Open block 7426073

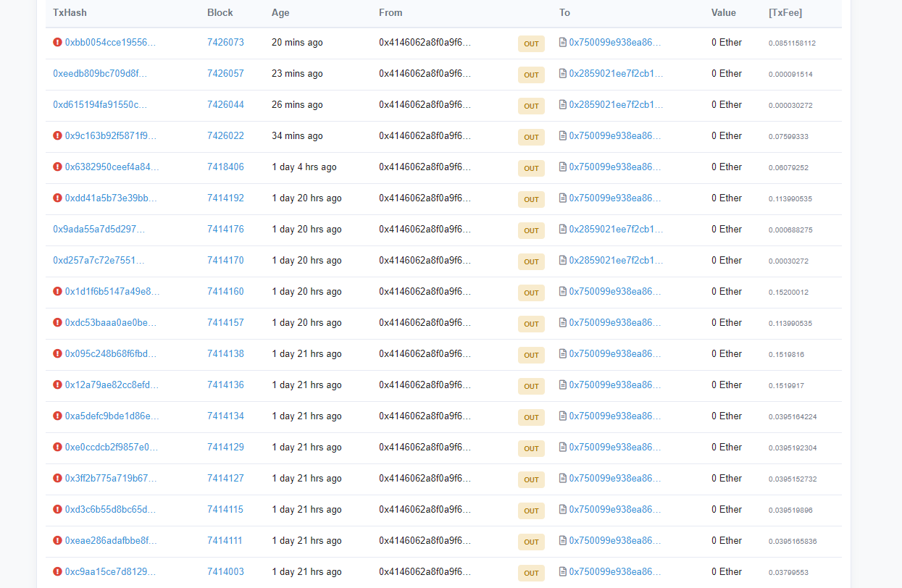(225, 42)
